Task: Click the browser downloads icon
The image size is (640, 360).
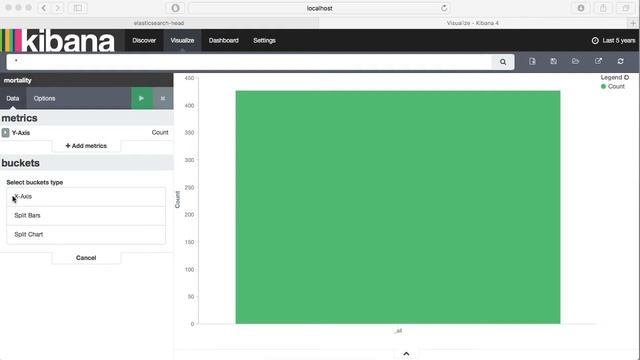Action: coord(581,8)
